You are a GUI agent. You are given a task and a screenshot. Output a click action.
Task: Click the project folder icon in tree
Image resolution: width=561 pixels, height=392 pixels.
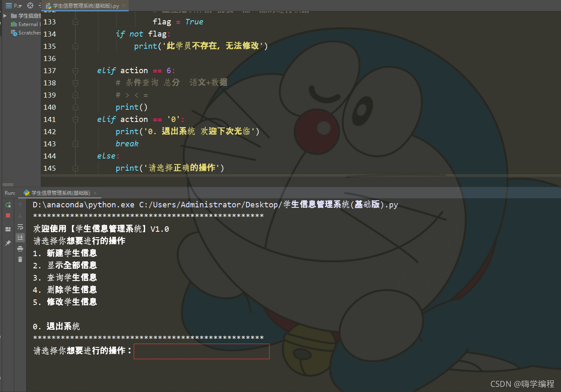click(x=14, y=16)
